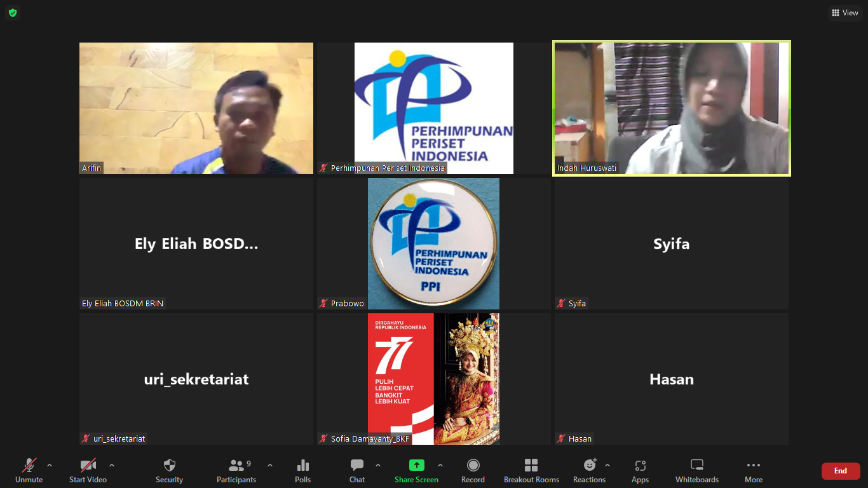
Task: Open the Participants panel
Action: coord(236,471)
